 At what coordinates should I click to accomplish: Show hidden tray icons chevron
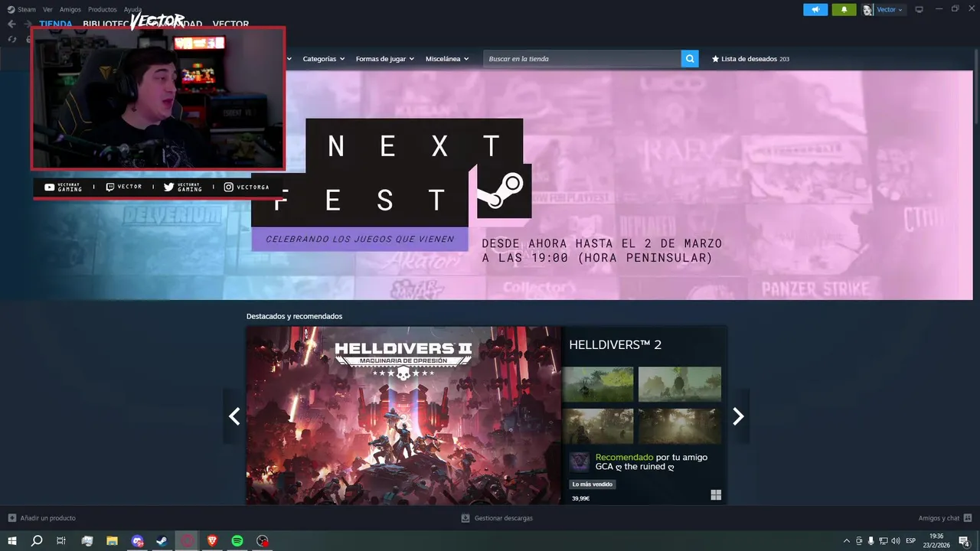click(846, 541)
